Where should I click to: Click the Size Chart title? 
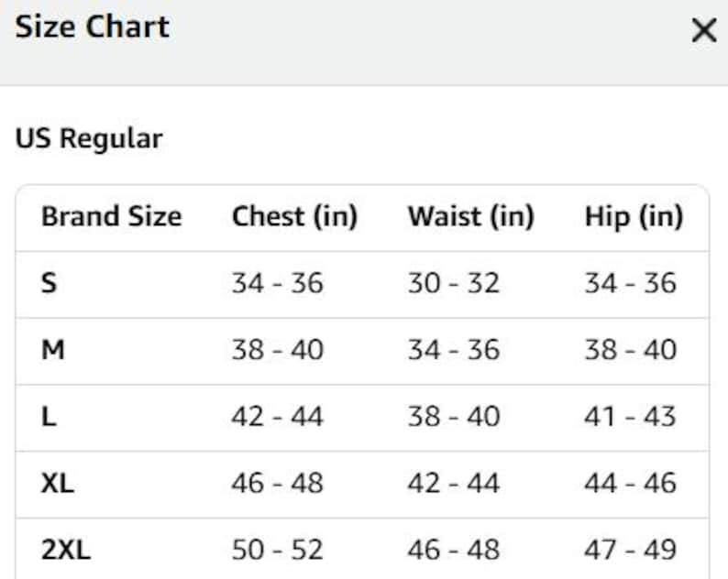[93, 27]
